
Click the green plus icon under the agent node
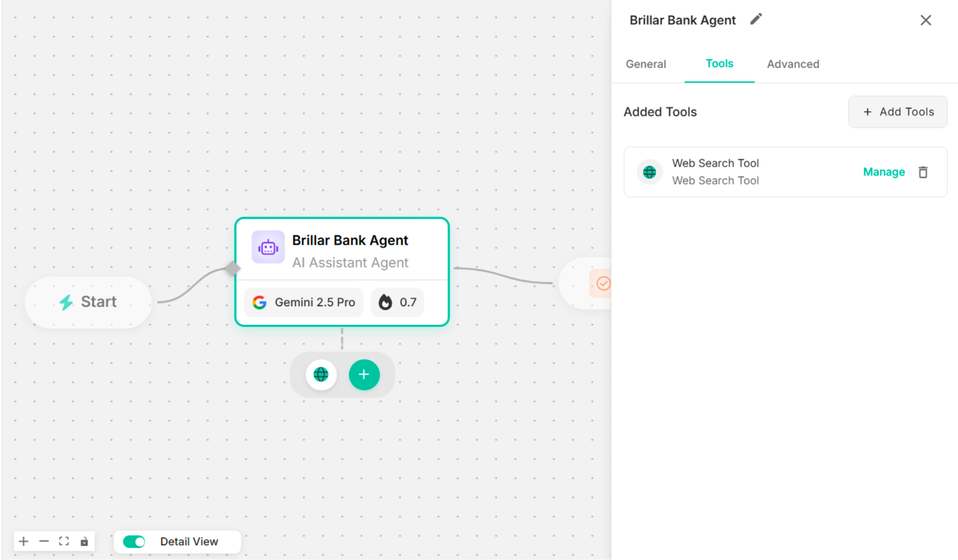tap(364, 374)
